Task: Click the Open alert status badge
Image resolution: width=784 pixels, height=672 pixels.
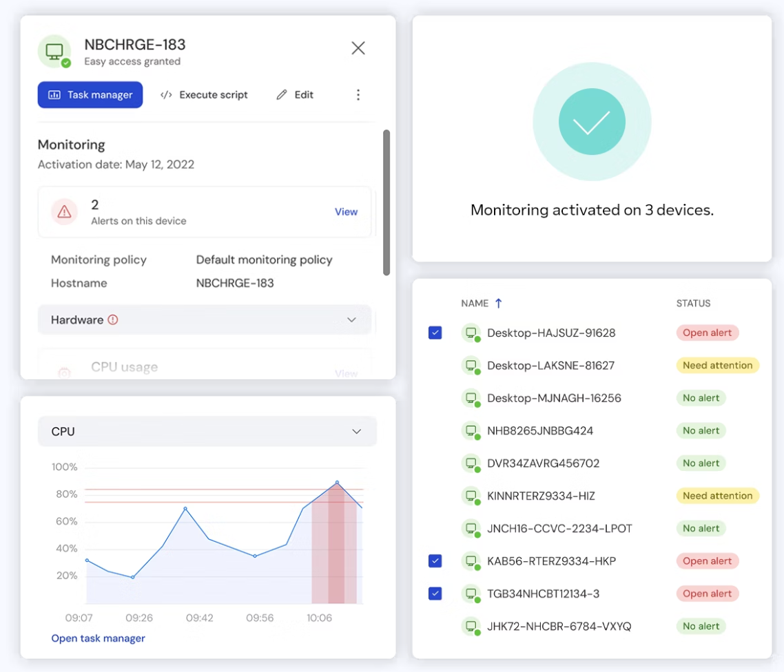Action: 707,333
